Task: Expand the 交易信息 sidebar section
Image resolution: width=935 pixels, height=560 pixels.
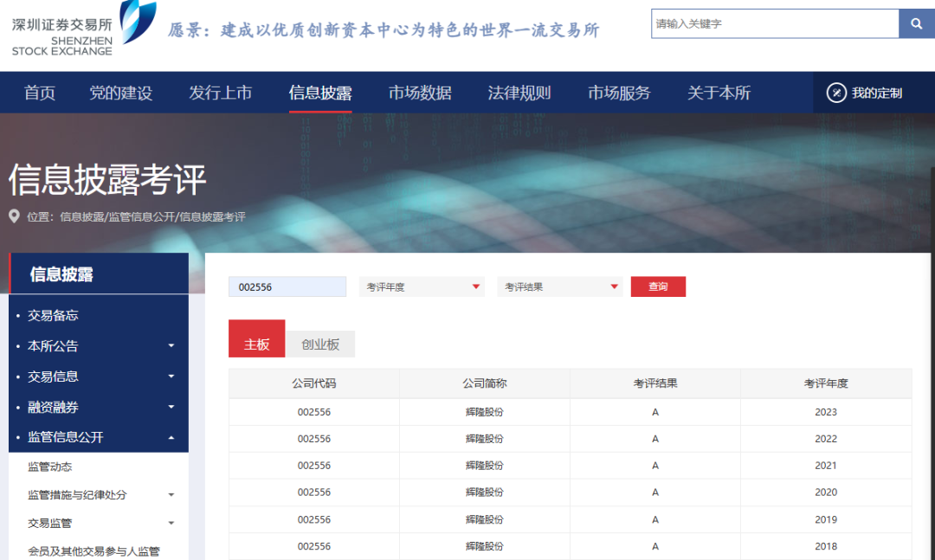Action: pyautogui.click(x=171, y=377)
